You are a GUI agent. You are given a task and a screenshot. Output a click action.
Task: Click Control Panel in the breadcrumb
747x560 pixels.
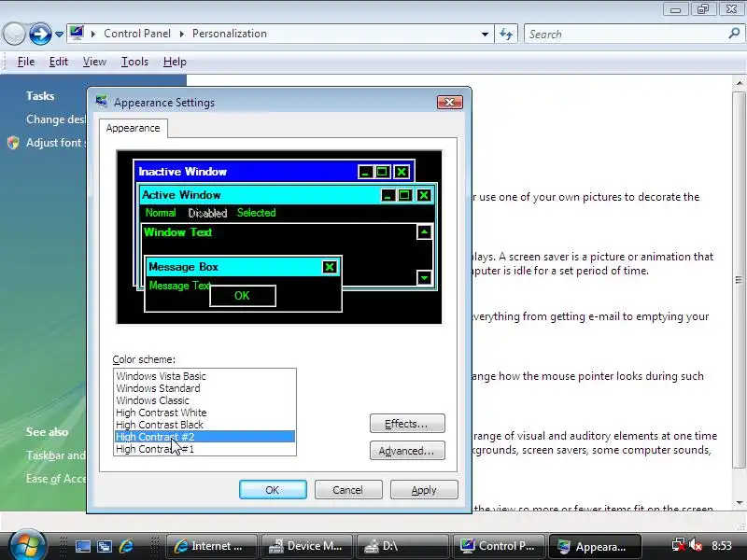tap(137, 34)
